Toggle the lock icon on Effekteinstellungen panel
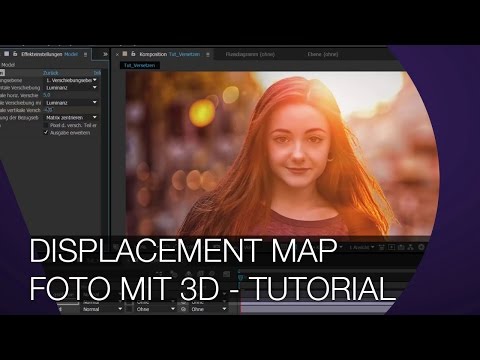Image resolution: width=480 pixels, height=360 pixels. coord(15,54)
